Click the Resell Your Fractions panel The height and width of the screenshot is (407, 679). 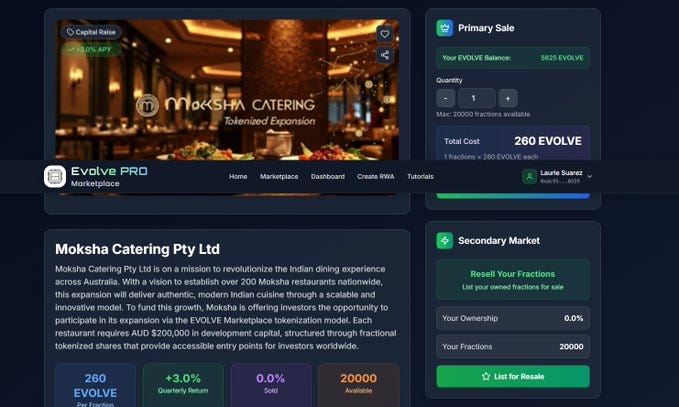point(513,280)
